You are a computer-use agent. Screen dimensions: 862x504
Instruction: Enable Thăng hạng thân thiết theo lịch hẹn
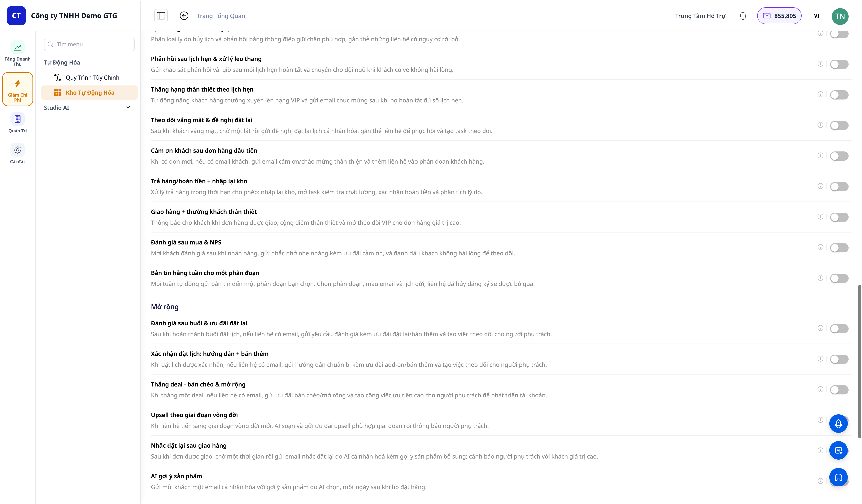coord(839,95)
